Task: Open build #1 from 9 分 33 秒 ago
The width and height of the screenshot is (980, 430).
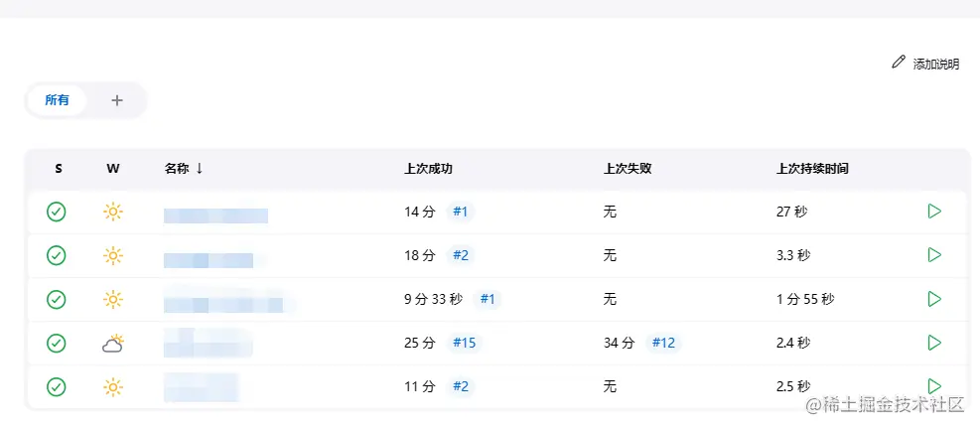Action: 488,299
